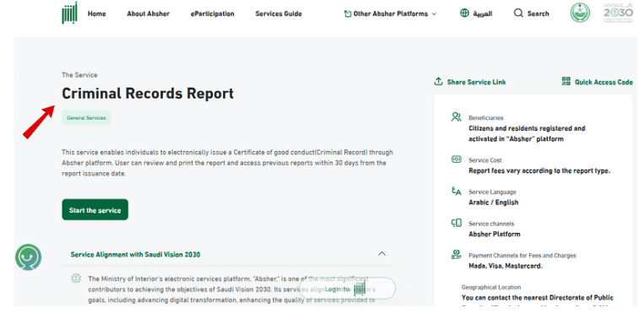Go to About Absher page
Screen dimensions: 644x313
(x=148, y=13)
